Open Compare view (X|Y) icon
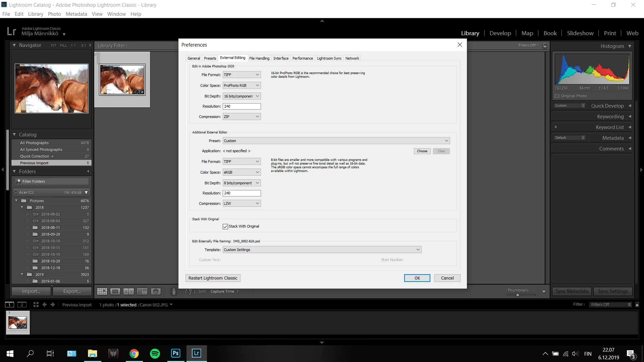This screenshot has height=362, width=644. coord(128,291)
